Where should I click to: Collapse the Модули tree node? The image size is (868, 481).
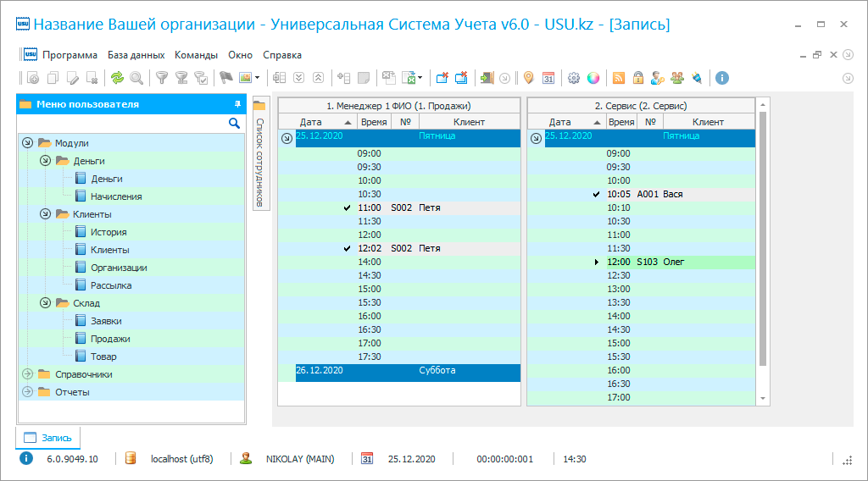[x=28, y=142]
